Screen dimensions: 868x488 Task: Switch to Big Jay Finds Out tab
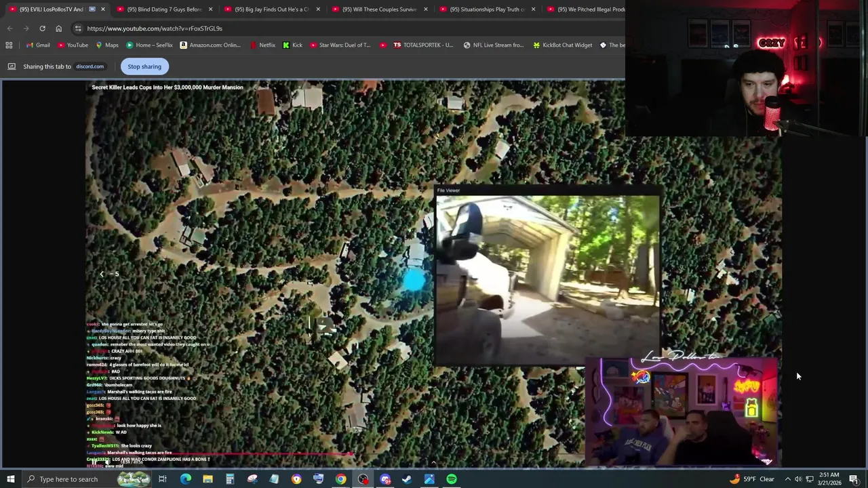point(271,9)
